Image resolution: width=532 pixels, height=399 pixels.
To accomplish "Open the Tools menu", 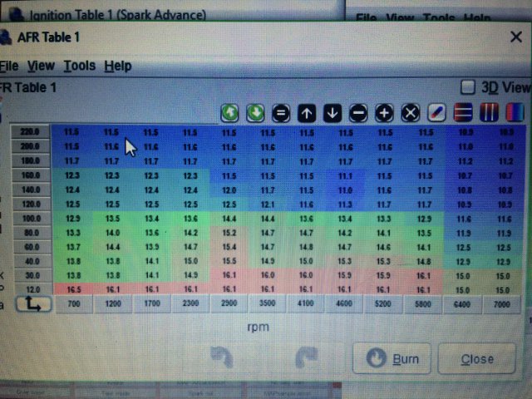I will 79,66.
